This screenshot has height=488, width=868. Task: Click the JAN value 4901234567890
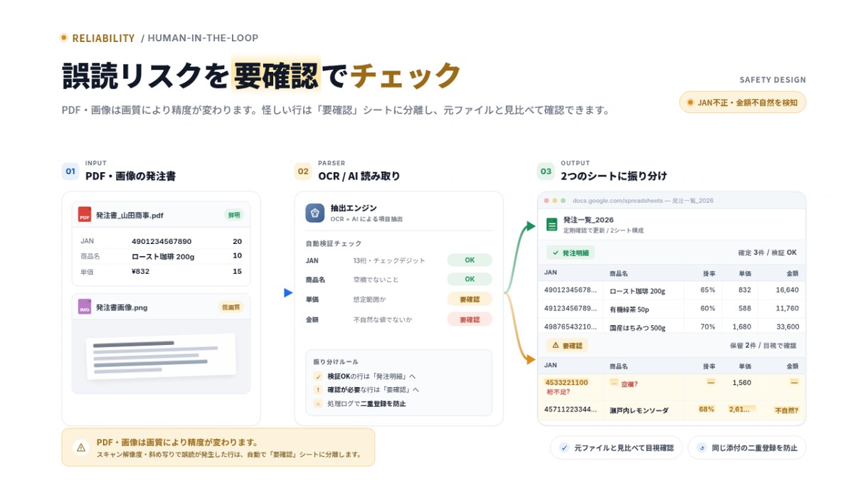pyautogui.click(x=162, y=242)
